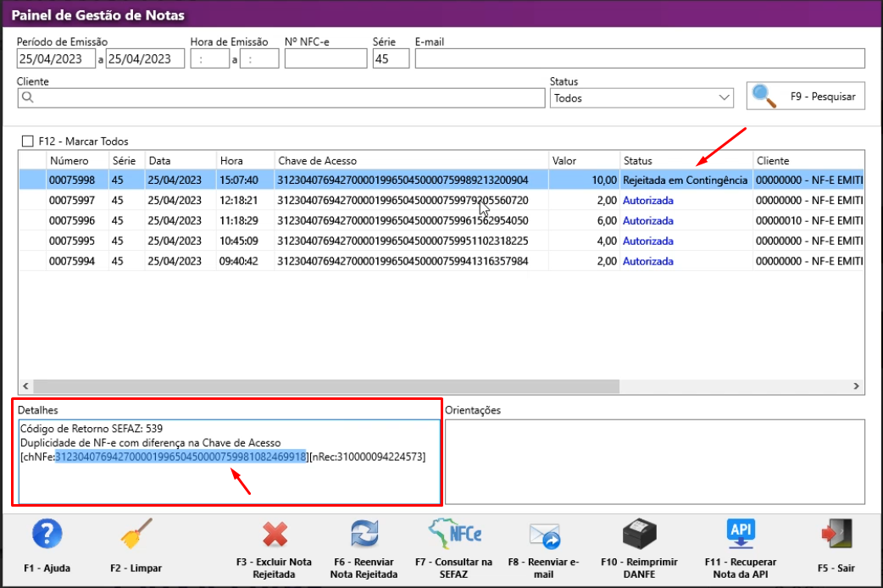Click the Data column header
This screenshot has height=588, width=883.
pos(180,160)
